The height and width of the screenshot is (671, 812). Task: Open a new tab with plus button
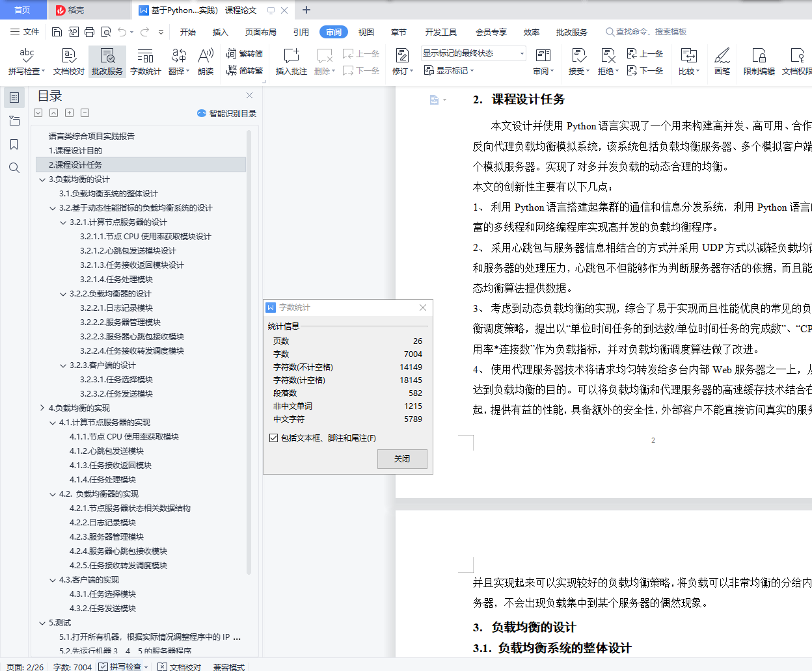(306, 10)
